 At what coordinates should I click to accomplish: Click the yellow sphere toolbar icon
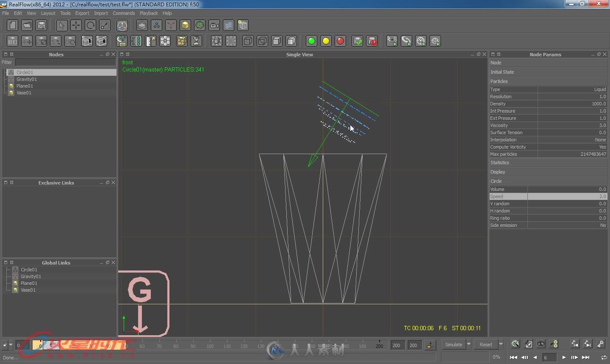tap(326, 41)
